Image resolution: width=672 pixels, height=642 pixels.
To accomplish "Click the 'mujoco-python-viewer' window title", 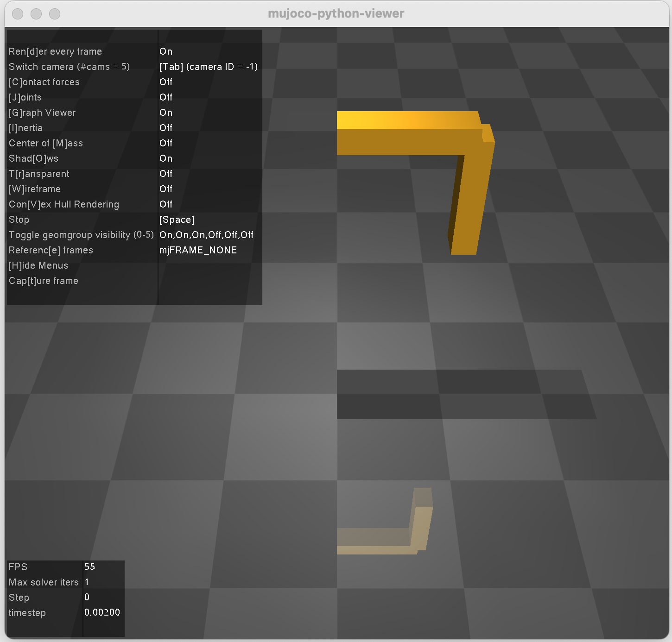I will click(x=336, y=14).
